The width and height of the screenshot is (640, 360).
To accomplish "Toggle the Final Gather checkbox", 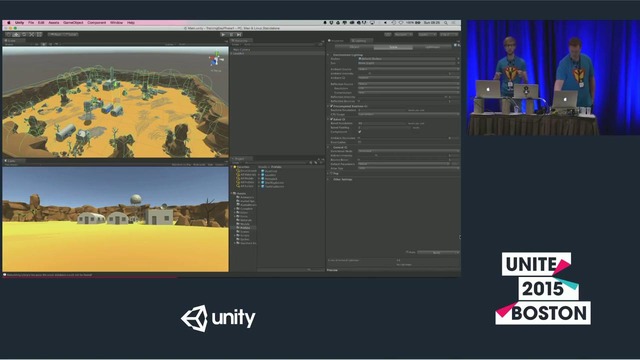I will (360, 142).
